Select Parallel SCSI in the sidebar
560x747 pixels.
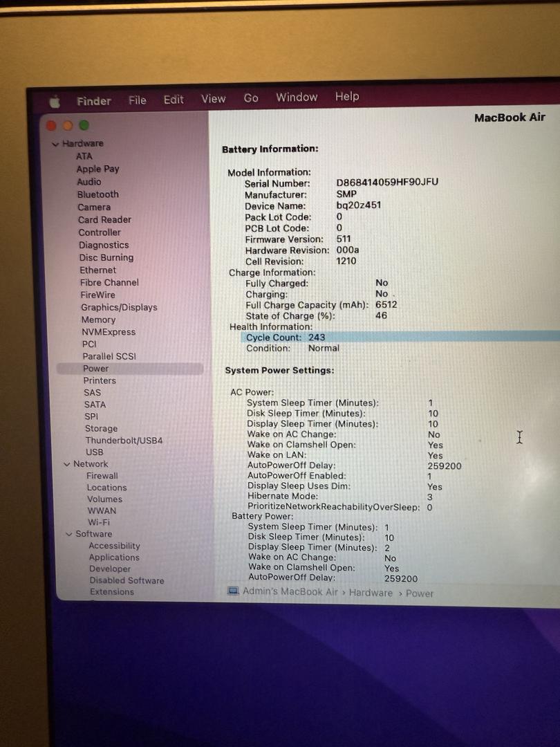tap(109, 356)
